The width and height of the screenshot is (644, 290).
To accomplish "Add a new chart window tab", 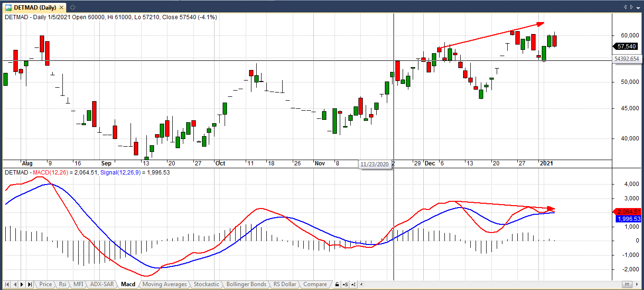I will pos(72,7).
